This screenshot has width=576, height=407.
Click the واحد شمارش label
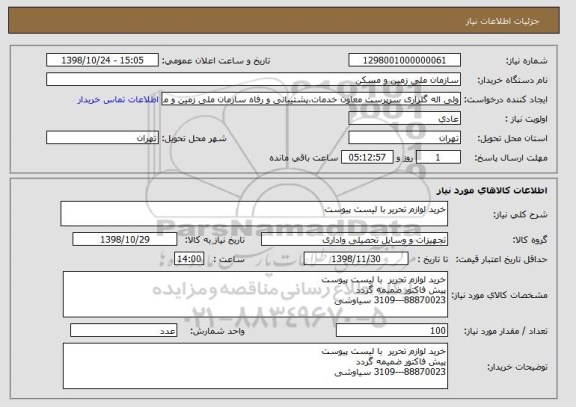pos(217,331)
